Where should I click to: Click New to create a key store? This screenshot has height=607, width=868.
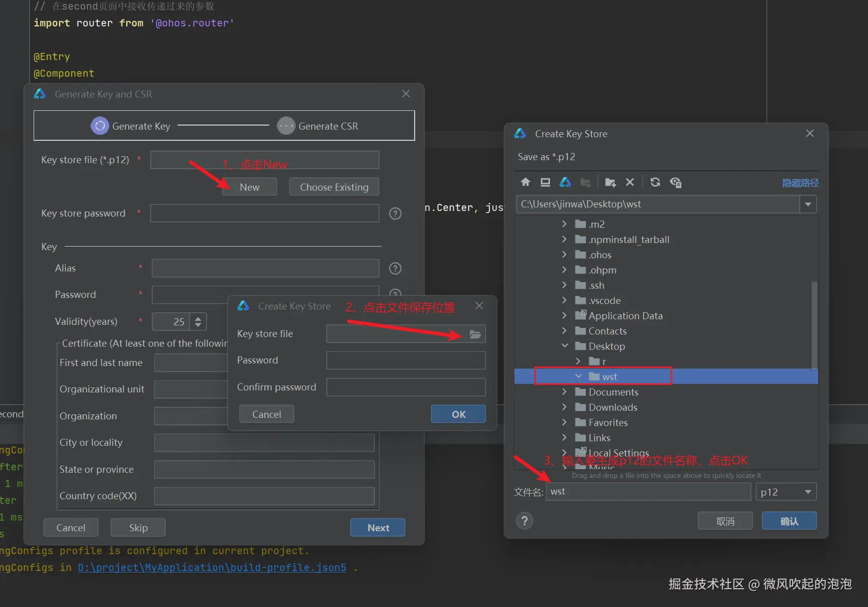250,187
